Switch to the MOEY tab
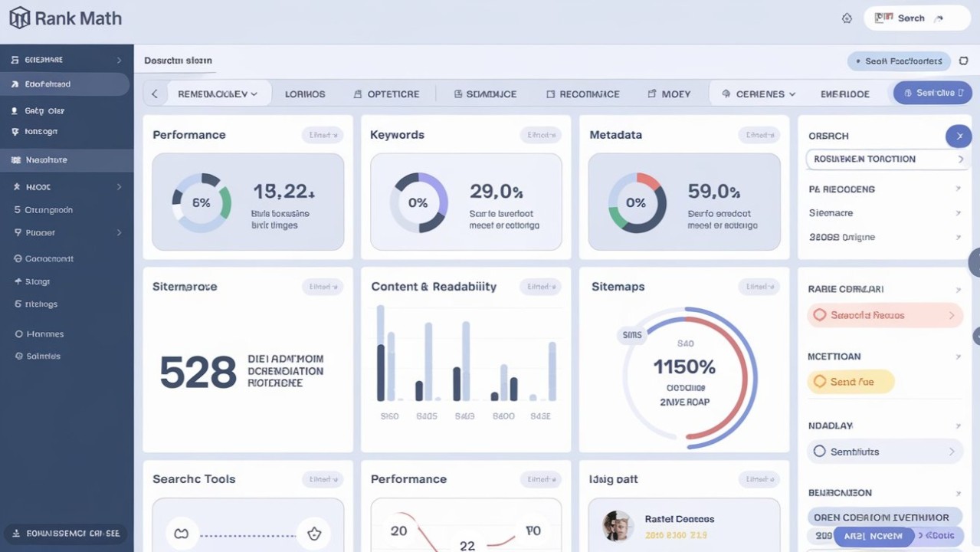Screen dimensions: 980x552 669,94
